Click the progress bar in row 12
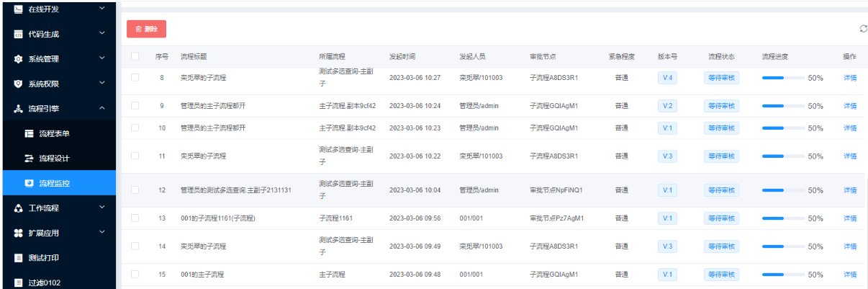 coord(783,190)
